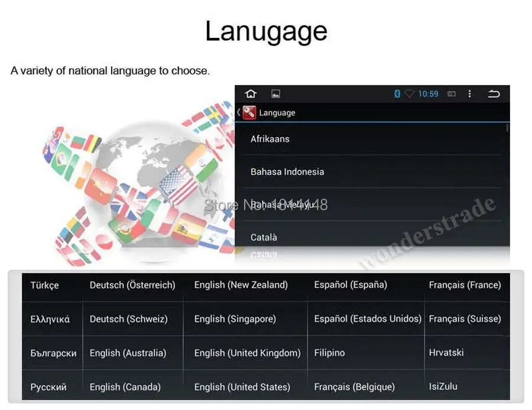Select IsiZulu language
The image size is (532, 410).
pyautogui.click(x=443, y=386)
